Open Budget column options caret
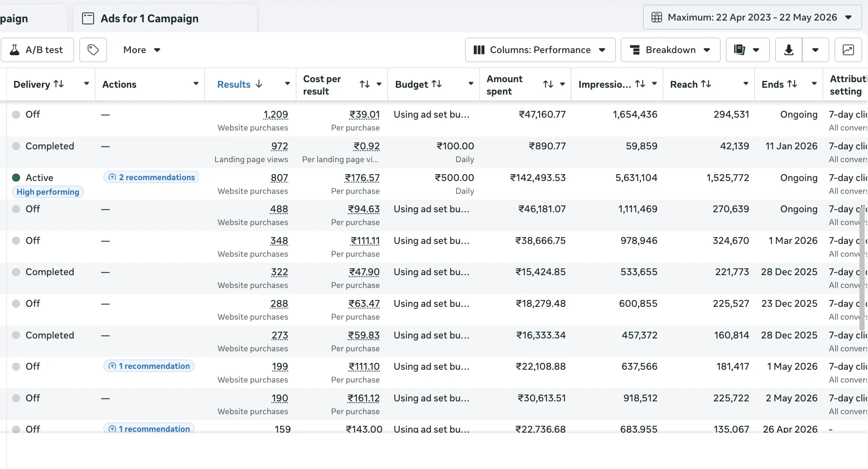The image size is (868, 469). (471, 84)
